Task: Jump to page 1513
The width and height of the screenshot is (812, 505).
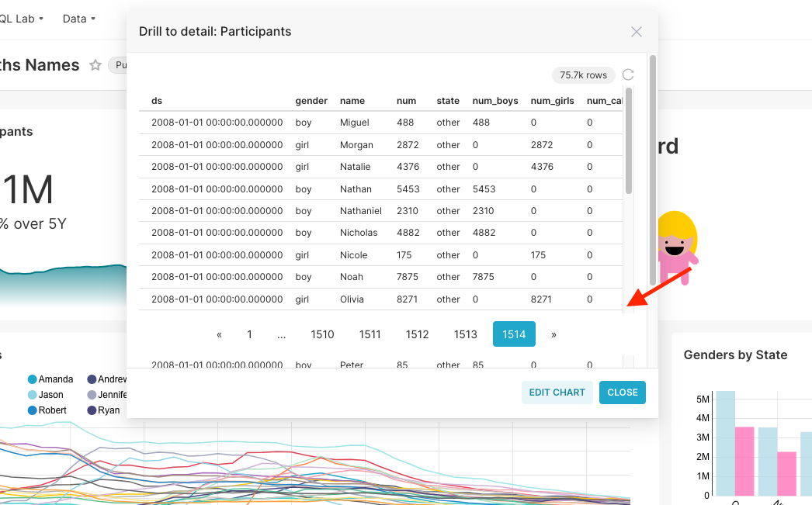Action: pyautogui.click(x=466, y=334)
